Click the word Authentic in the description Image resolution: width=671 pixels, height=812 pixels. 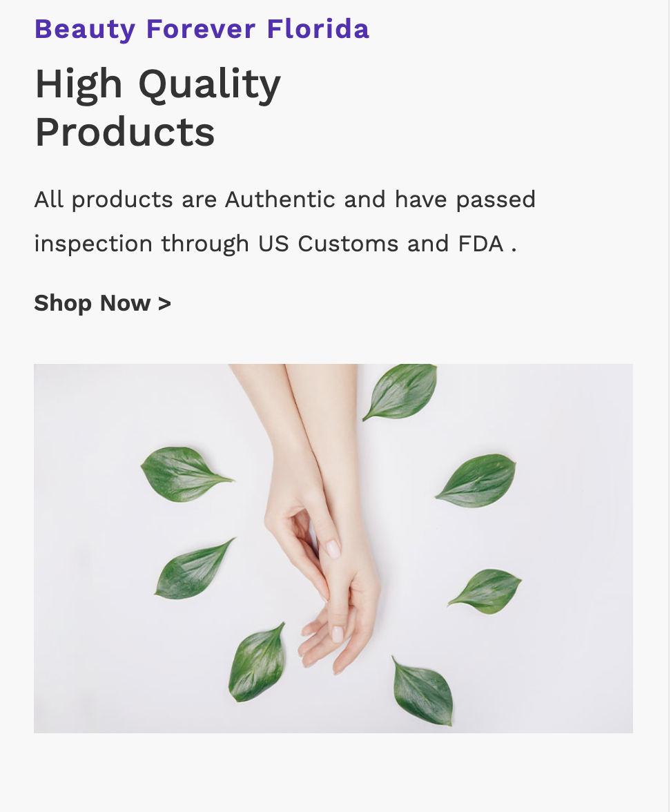tap(280, 200)
